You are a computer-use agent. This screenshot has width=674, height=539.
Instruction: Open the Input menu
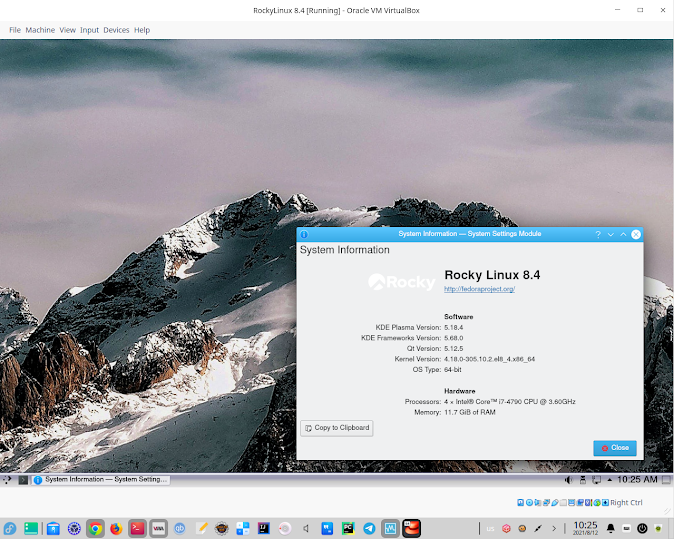point(89,30)
